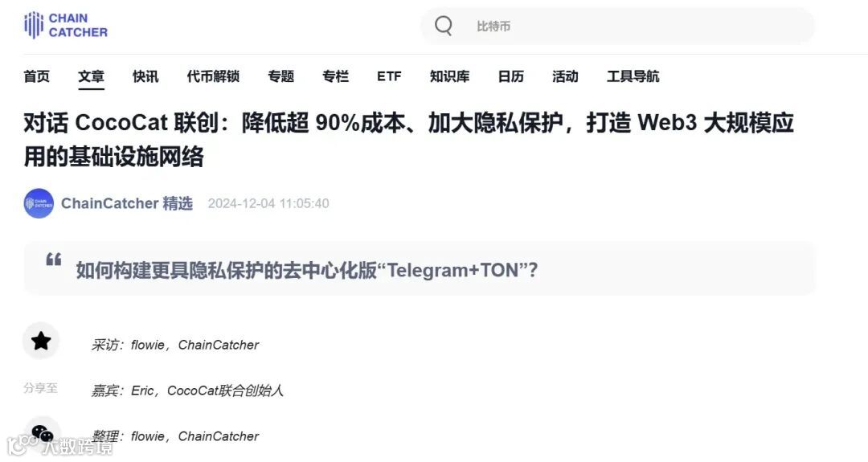Screen dimensions: 868x462
Task: Click the ChainCatcher author avatar
Action: pos(39,203)
